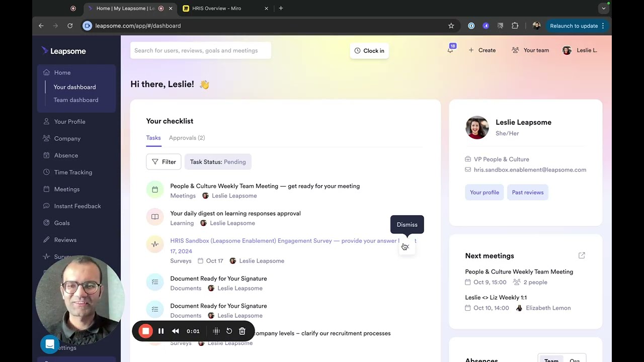The image size is (644, 362).
Task: Click the hris.sandbox.enablement email address
Action: coord(530,170)
